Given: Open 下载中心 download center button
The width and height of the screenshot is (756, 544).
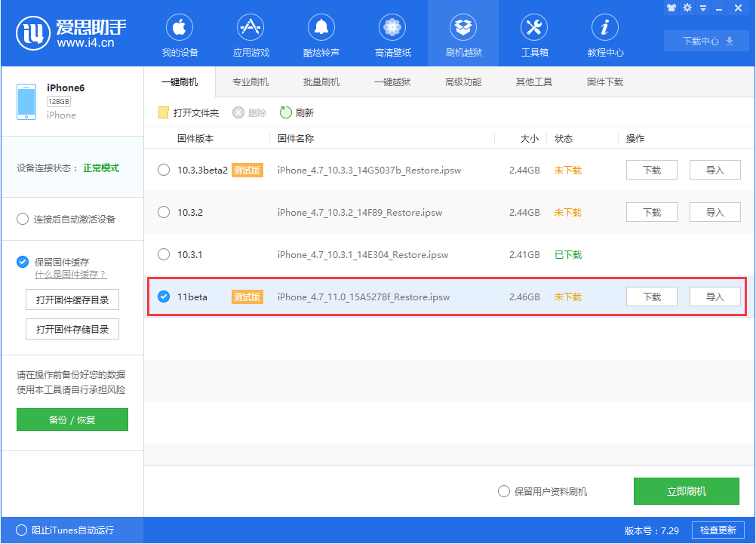Looking at the screenshot, I should tap(707, 41).
